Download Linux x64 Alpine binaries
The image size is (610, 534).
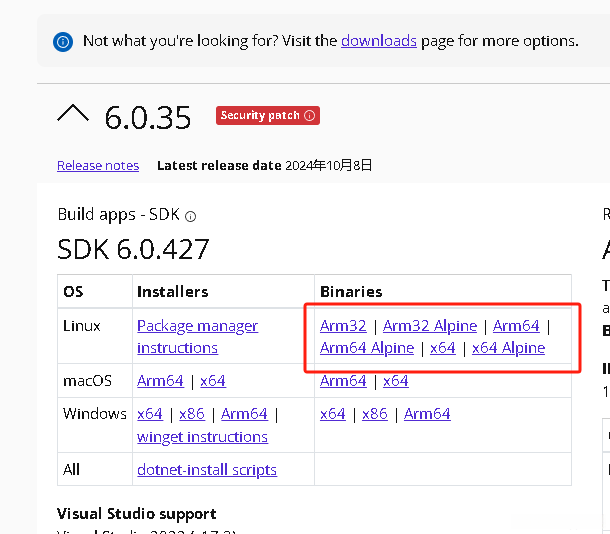coord(508,348)
